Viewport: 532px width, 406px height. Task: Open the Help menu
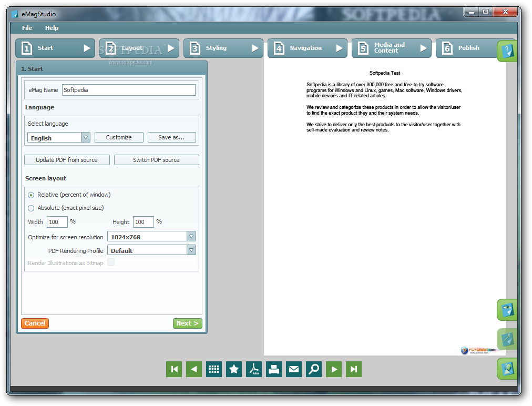[52, 28]
